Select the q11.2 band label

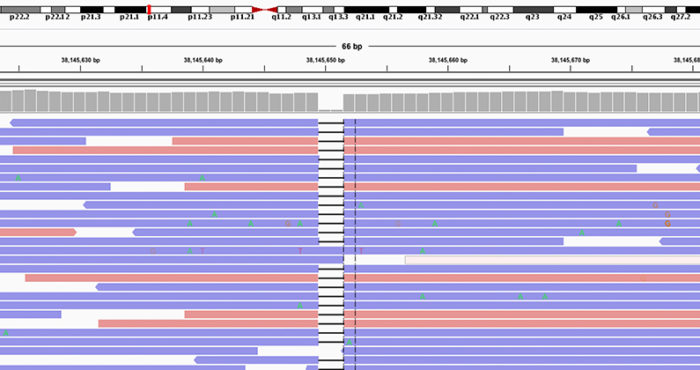(281, 17)
